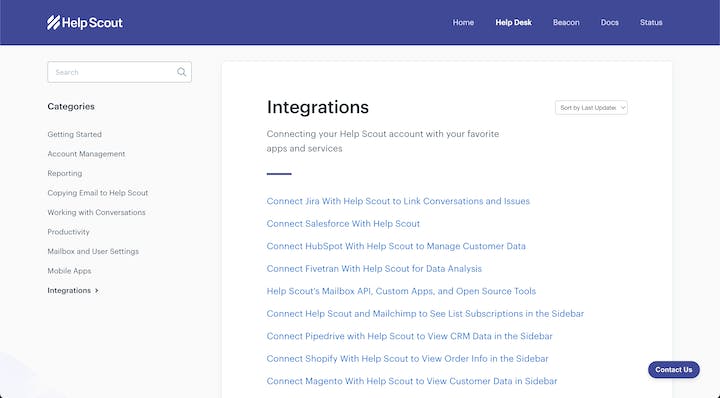Open the Docs nav item
The width and height of the screenshot is (720, 398).
point(609,22)
